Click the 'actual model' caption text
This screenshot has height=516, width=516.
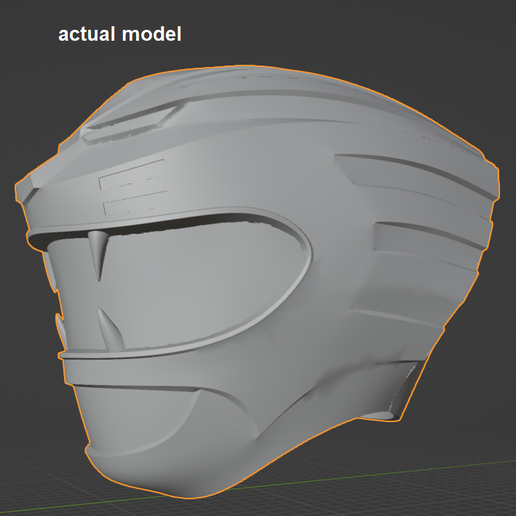pyautogui.click(x=120, y=34)
